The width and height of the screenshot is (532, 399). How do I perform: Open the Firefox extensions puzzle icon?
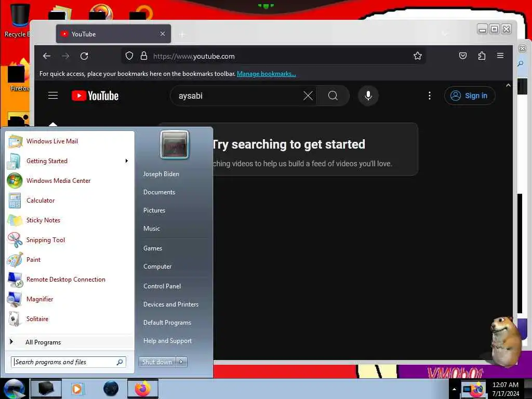(482, 56)
